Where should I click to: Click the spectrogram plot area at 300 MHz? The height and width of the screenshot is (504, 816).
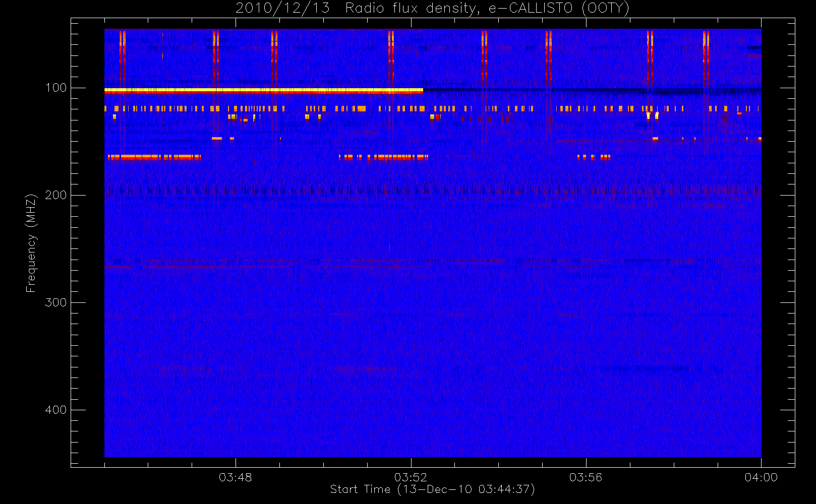[433, 302]
